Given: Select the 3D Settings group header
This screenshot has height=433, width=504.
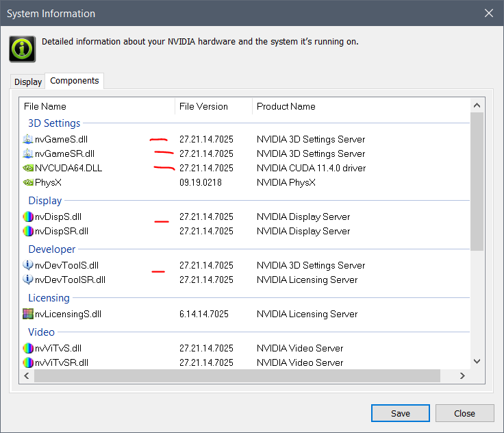Looking at the screenshot, I should click(x=54, y=123).
